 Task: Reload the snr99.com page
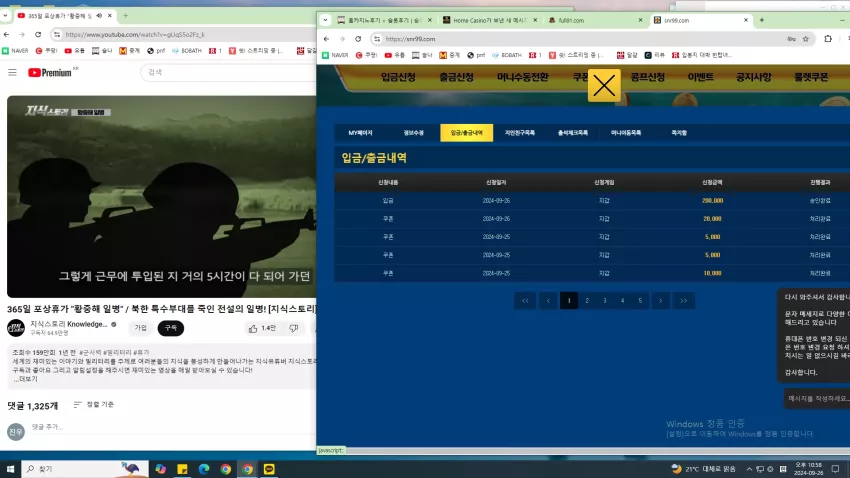click(358, 39)
